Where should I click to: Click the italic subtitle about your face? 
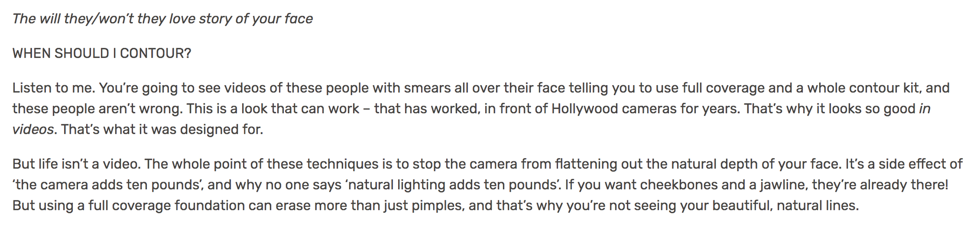click(x=163, y=19)
